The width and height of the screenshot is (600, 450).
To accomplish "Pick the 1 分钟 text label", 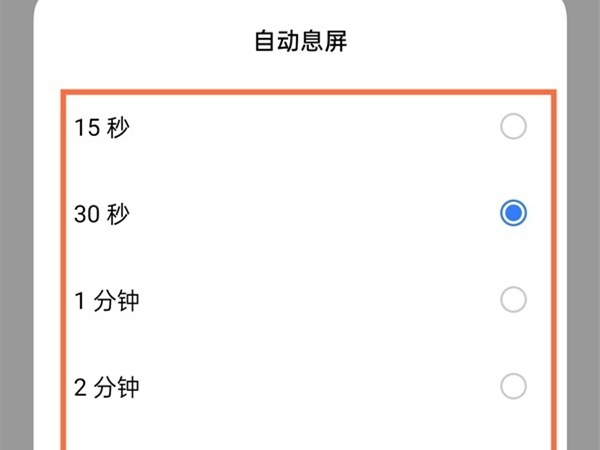I will (x=107, y=300).
